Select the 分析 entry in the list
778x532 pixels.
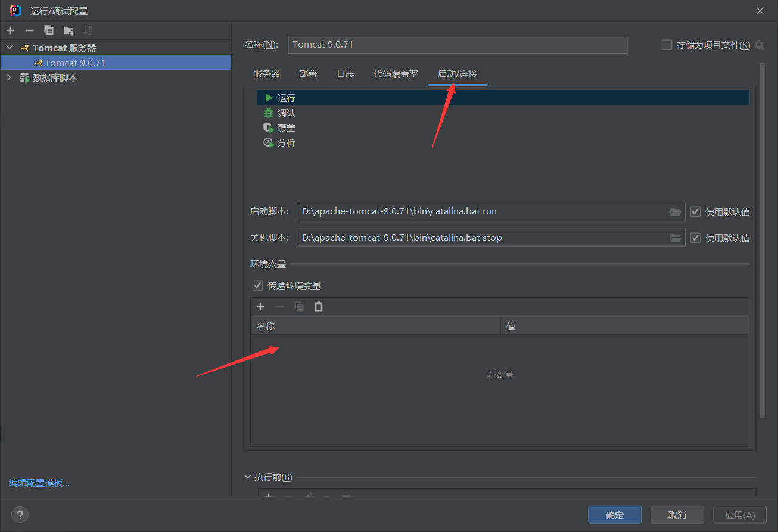coord(503,142)
